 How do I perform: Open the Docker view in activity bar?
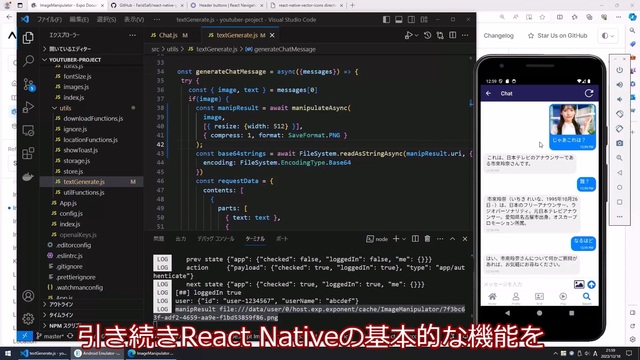click(x=28, y=177)
